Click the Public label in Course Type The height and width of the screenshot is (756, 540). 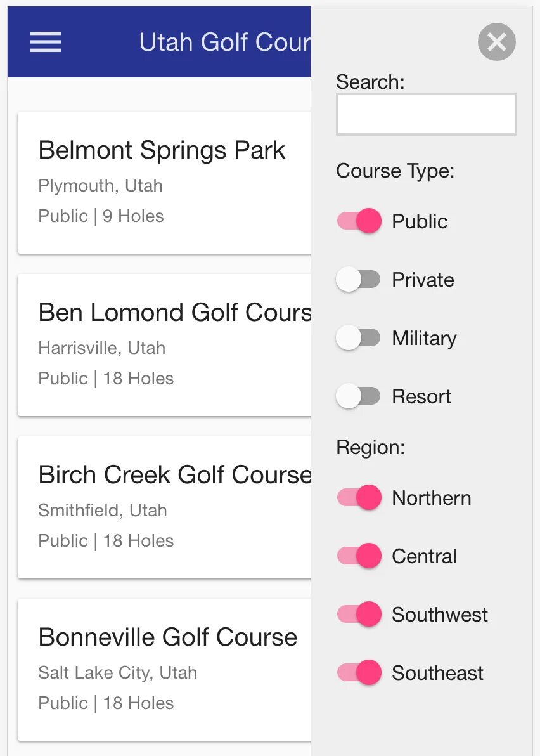point(420,221)
